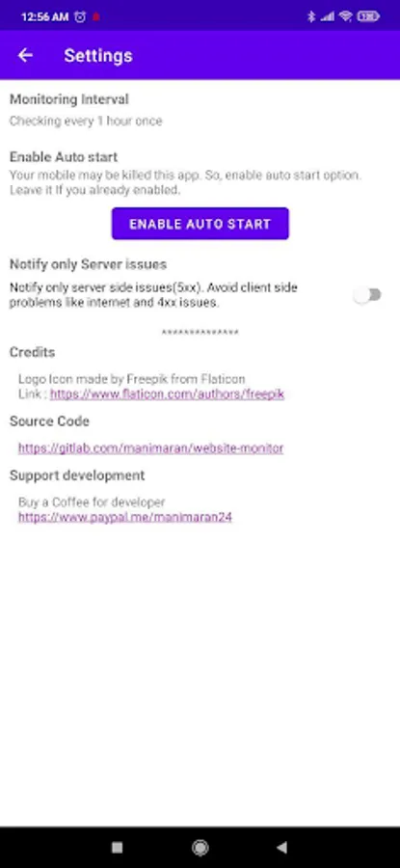Image resolution: width=400 pixels, height=868 pixels.
Task: Tap the cellular signal strength icon
Action: pyautogui.click(x=328, y=16)
